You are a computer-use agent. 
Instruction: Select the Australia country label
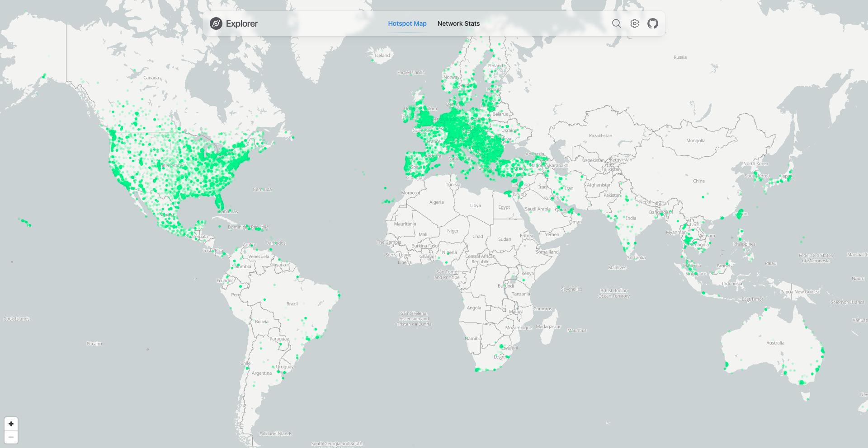pyautogui.click(x=775, y=343)
